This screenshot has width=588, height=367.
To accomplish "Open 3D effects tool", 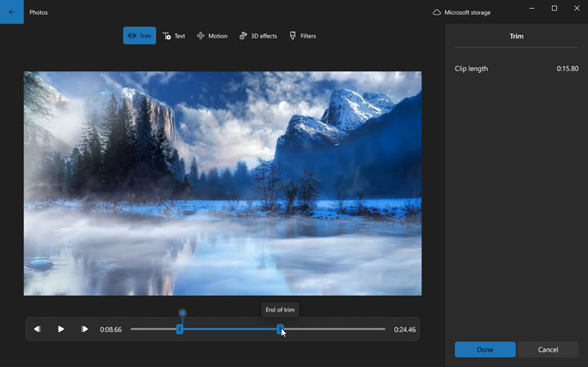I will 258,36.
